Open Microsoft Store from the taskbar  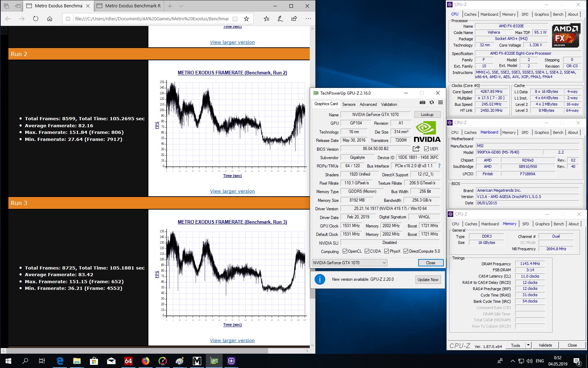coord(94,361)
